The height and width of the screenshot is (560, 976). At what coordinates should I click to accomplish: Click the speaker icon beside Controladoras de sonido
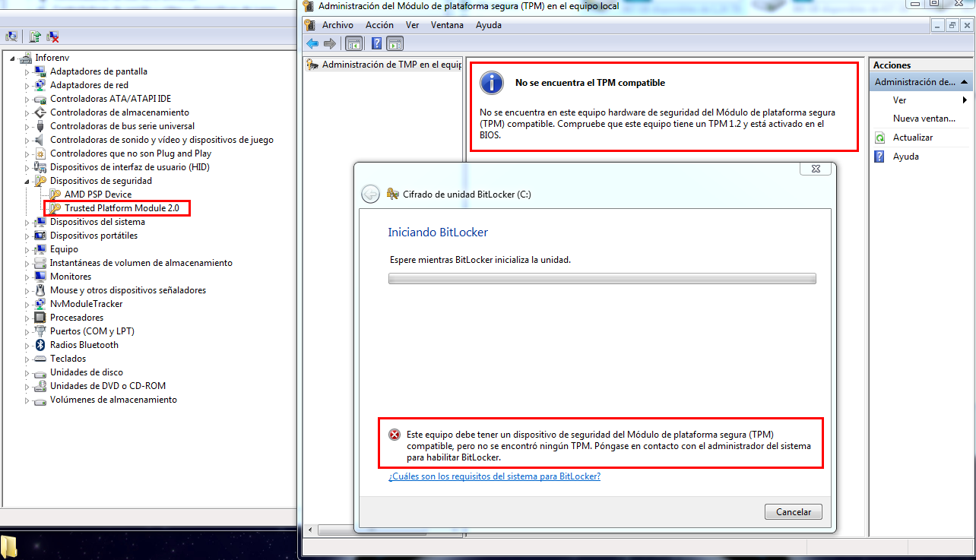point(41,140)
